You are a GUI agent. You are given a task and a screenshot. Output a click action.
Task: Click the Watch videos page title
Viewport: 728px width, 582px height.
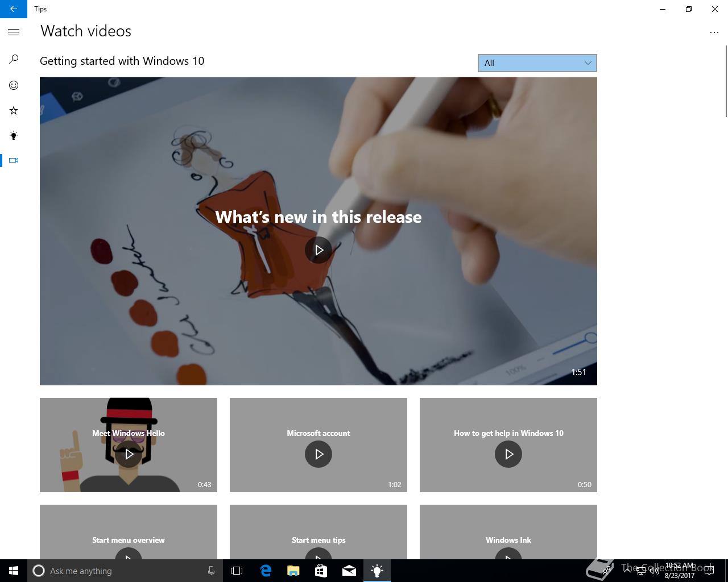pyautogui.click(x=86, y=31)
